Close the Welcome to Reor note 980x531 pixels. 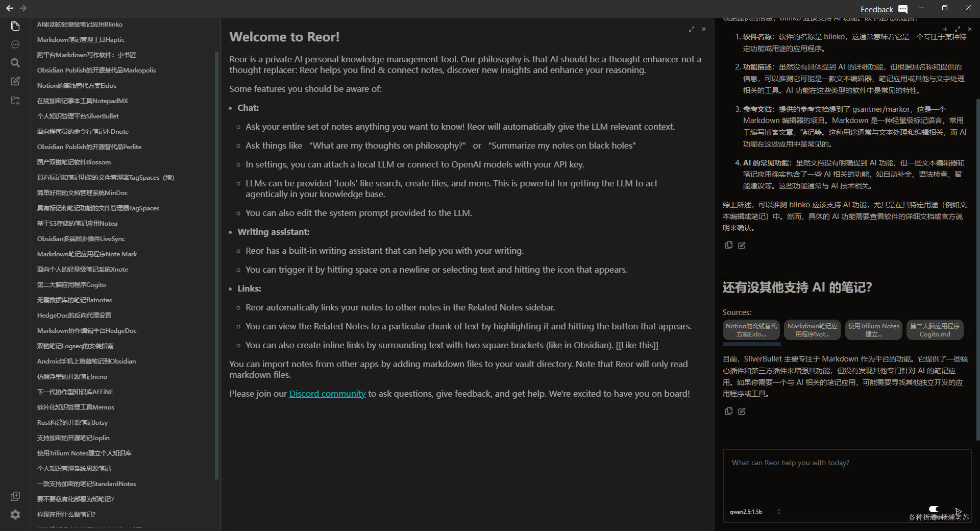(704, 29)
